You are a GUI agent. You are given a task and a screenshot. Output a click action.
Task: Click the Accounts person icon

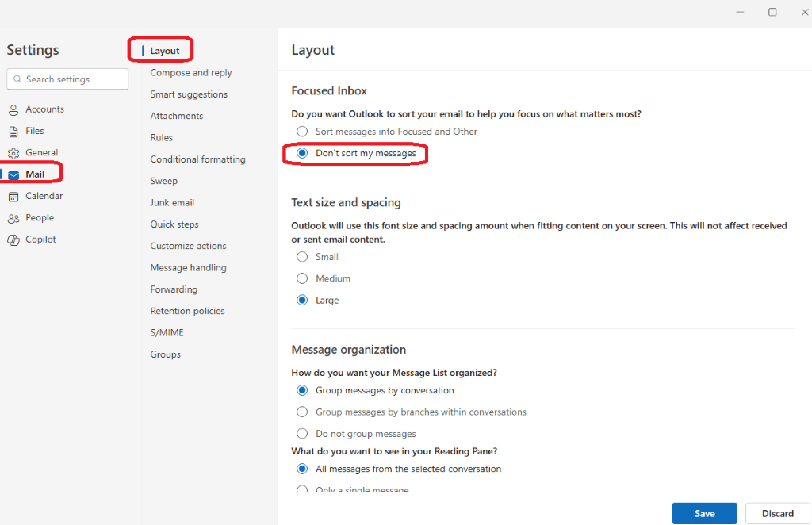(13, 109)
